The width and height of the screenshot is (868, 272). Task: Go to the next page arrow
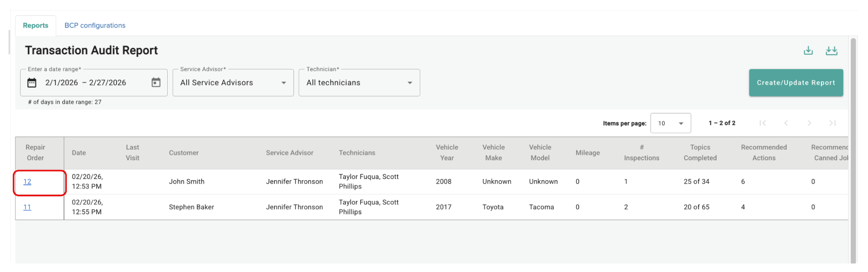[x=809, y=123]
